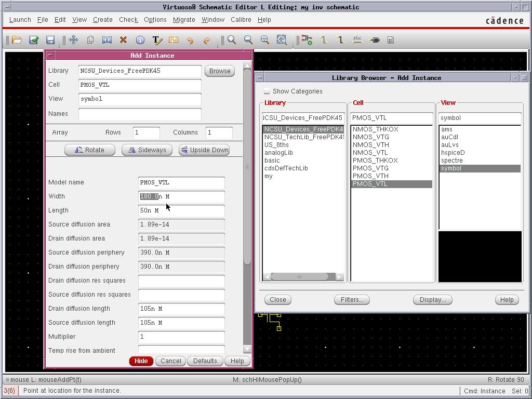
Task: Click the Create Pin icon
Action: point(374,40)
